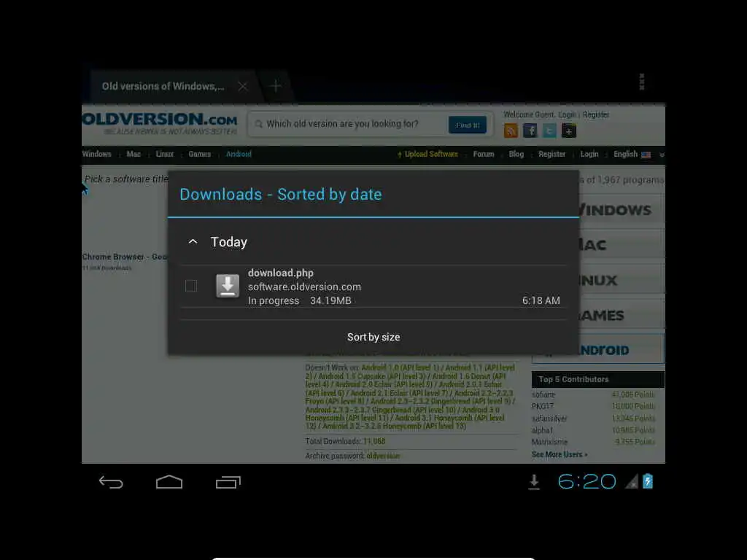747x560 pixels.
Task: Select the Windows category sidebar button
Action: (622, 209)
